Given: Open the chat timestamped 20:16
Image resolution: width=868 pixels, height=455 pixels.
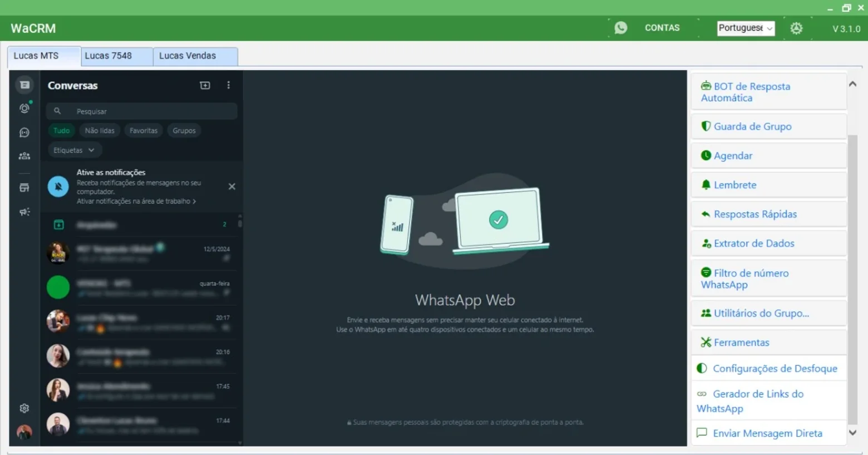Looking at the screenshot, I should tap(142, 357).
